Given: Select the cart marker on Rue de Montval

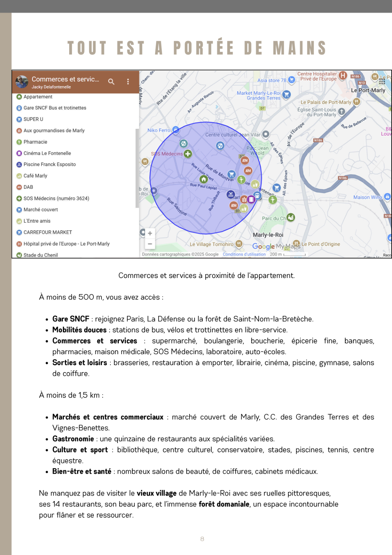Looking at the screenshot, I should (232, 174).
